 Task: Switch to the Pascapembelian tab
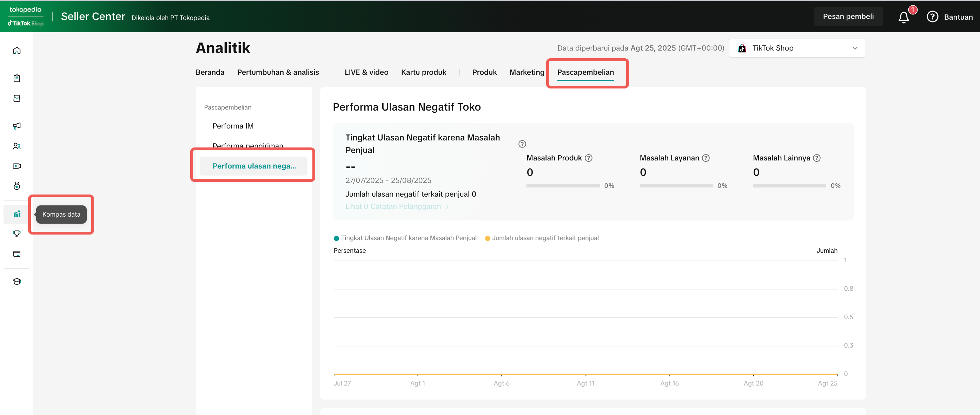(585, 72)
